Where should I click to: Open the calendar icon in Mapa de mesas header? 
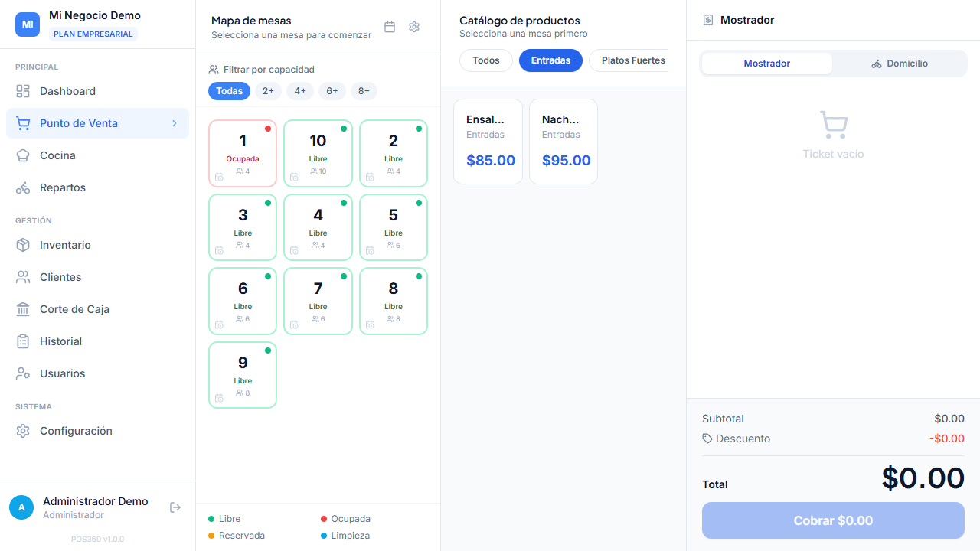(390, 27)
